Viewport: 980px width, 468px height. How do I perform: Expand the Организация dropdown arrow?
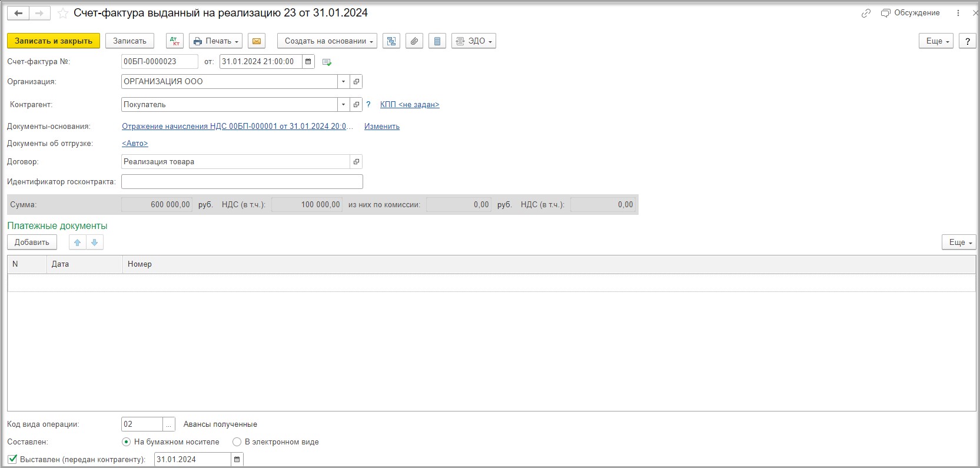tap(344, 81)
